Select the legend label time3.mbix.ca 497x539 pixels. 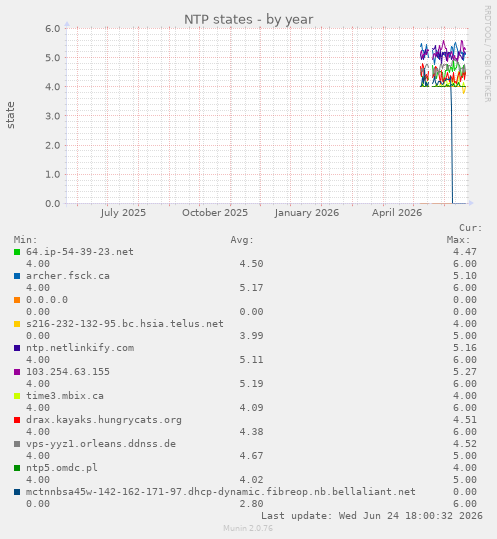pyautogui.click(x=65, y=396)
